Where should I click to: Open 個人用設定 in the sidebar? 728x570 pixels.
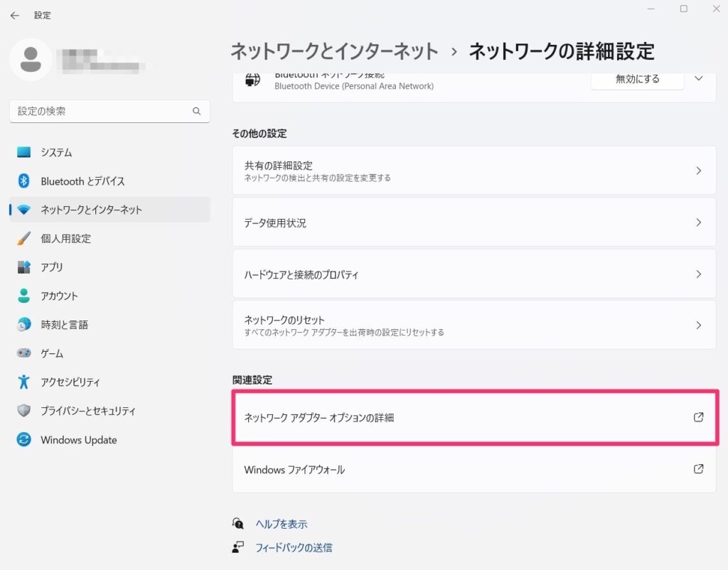coord(65,239)
